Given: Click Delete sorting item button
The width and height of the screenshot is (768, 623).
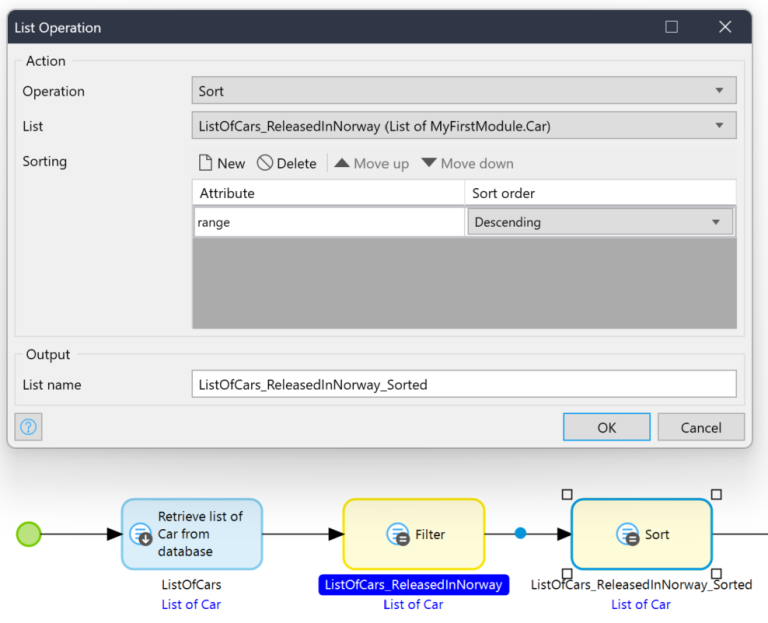Looking at the screenshot, I should 287,163.
